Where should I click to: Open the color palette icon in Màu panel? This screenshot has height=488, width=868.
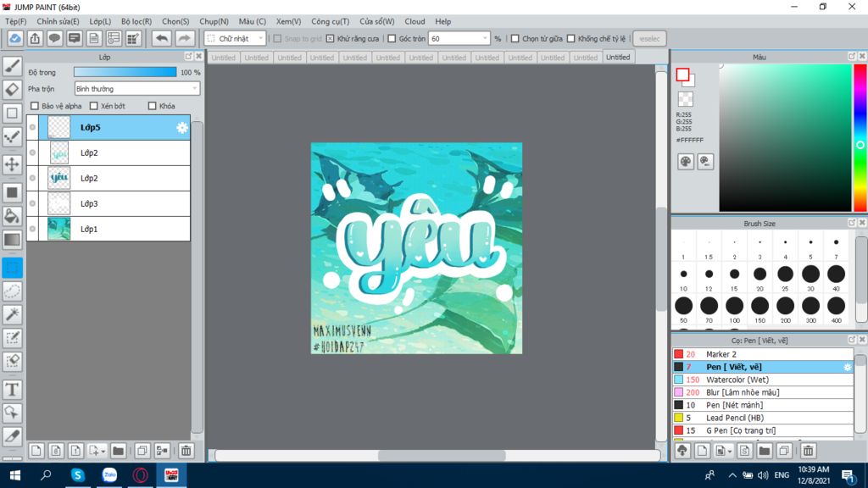(x=685, y=162)
